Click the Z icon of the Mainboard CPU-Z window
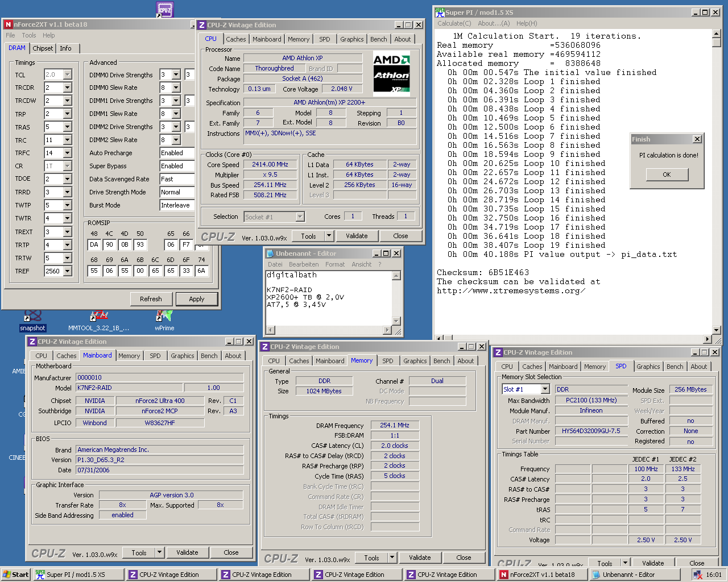 [32, 342]
